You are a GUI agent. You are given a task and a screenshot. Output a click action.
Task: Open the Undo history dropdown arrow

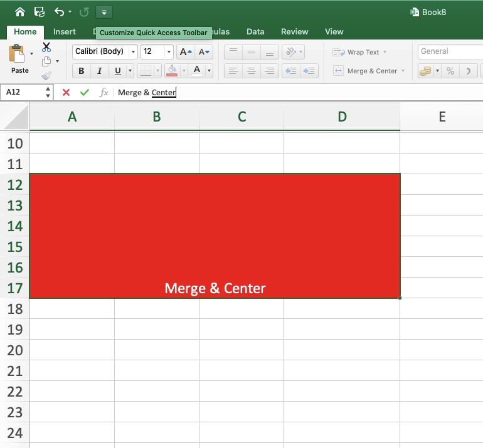point(70,12)
